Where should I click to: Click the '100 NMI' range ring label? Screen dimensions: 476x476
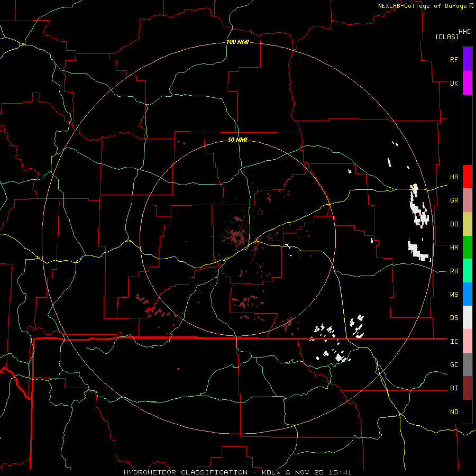click(237, 42)
